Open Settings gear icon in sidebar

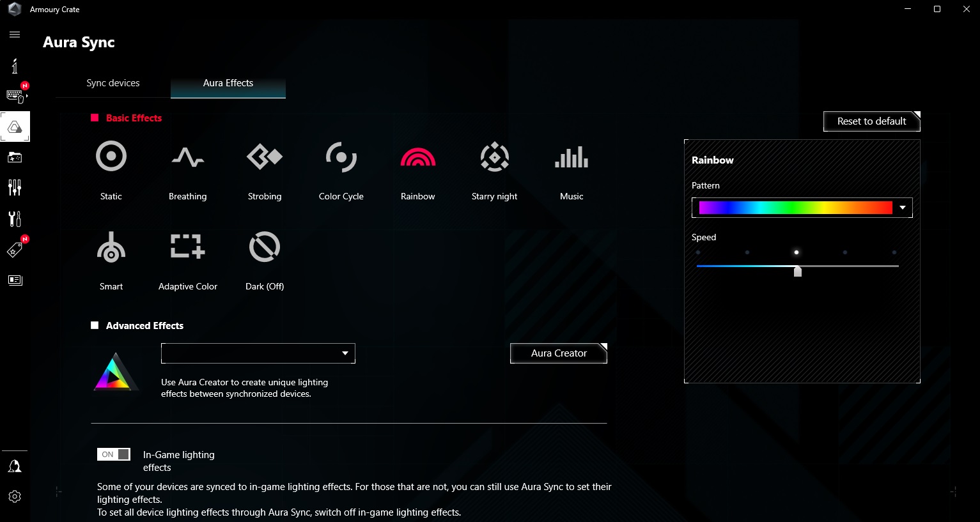[x=15, y=496]
